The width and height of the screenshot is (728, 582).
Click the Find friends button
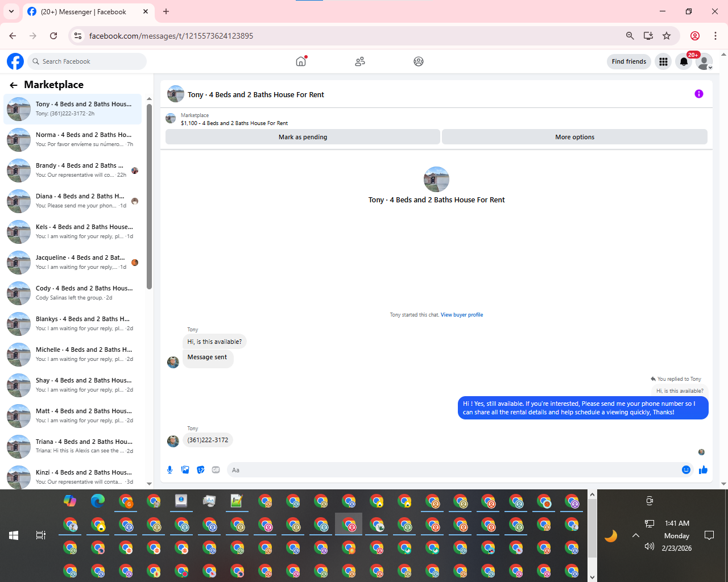(x=629, y=61)
